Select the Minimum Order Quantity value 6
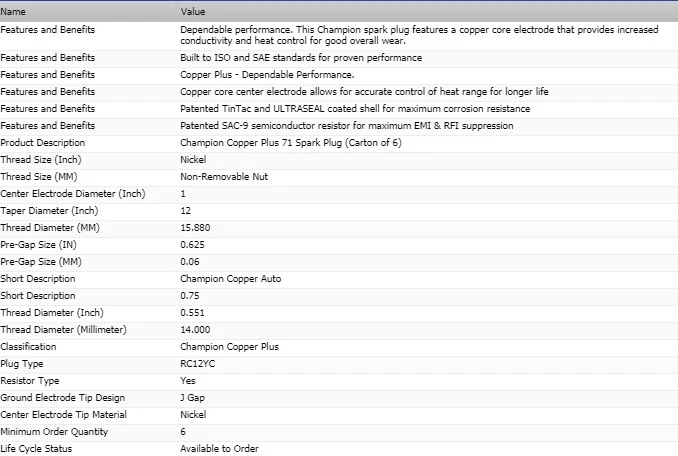This screenshot has height=456, width=678. (183, 432)
